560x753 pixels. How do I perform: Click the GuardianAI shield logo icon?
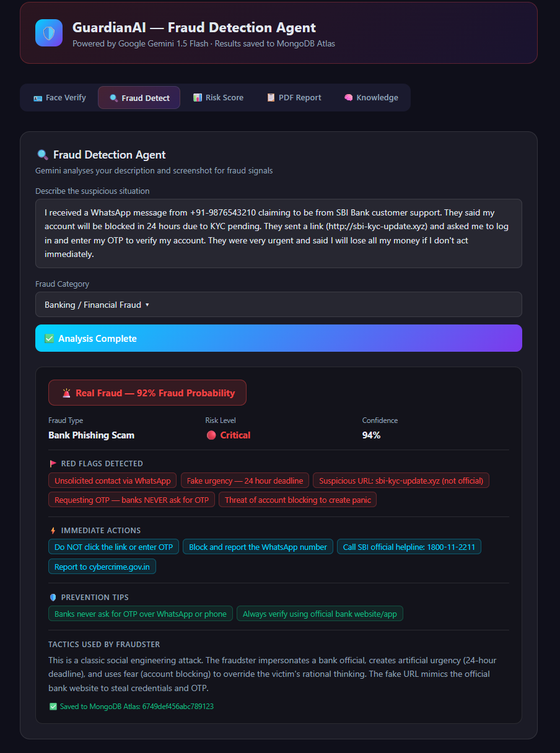tap(48, 33)
